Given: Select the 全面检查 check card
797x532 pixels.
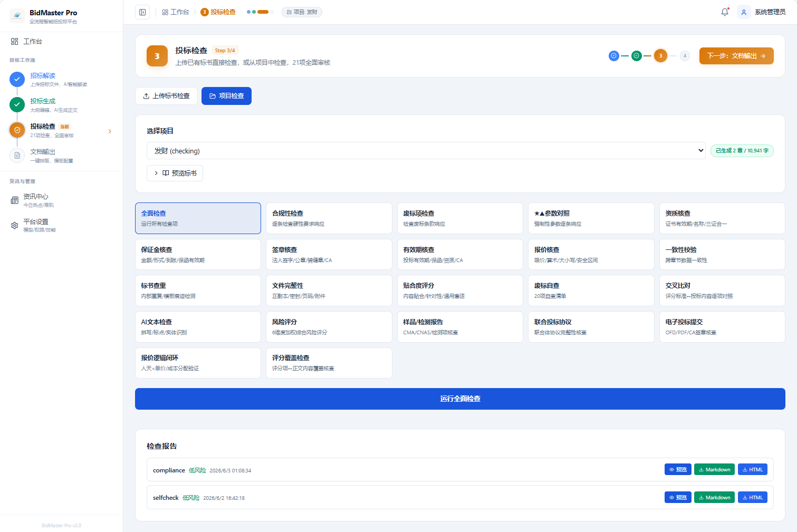Looking at the screenshot, I should 198,218.
